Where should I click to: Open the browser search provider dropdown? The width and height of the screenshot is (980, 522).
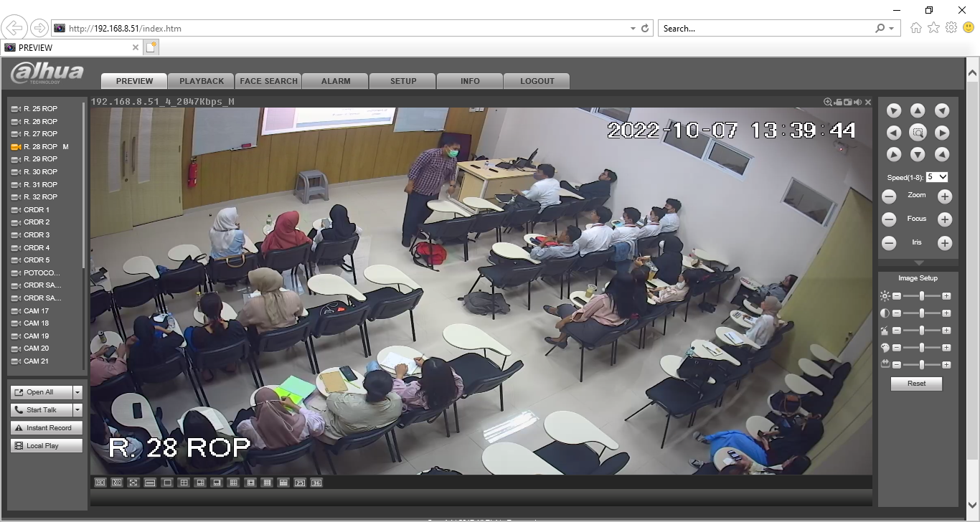[892, 29]
